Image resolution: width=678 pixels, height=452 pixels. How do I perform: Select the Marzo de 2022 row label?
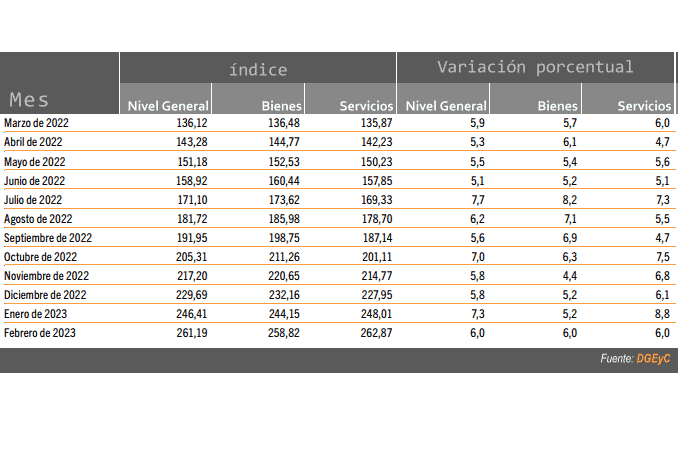click(x=36, y=123)
